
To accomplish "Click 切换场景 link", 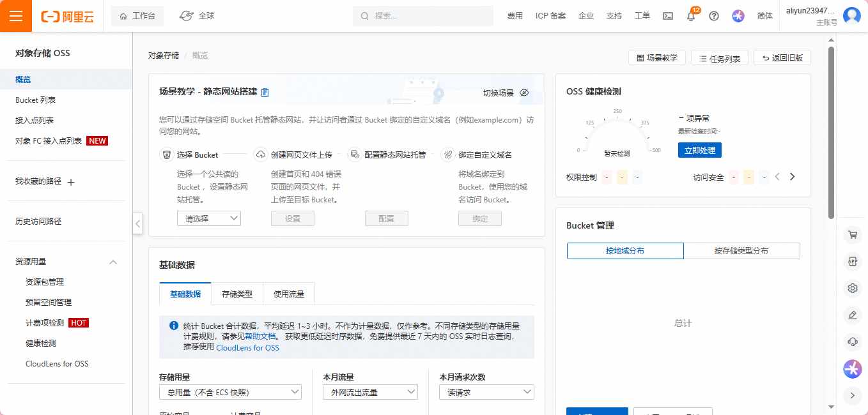I will coord(499,93).
